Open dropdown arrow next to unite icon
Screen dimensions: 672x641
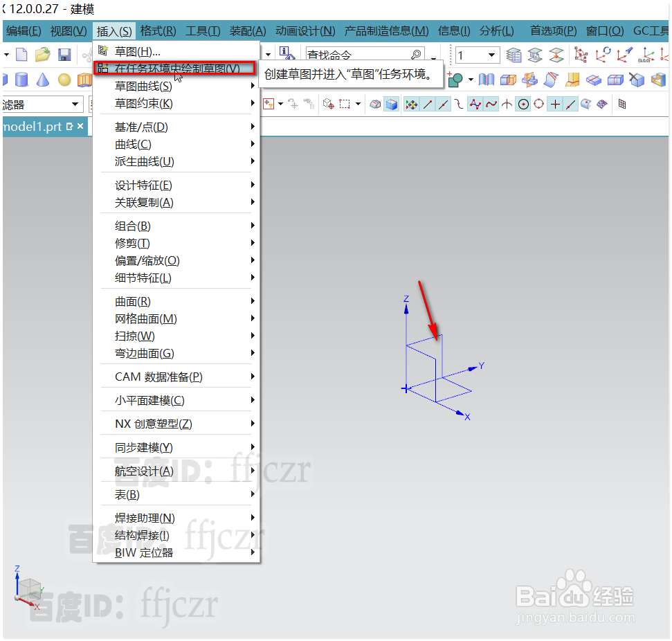[471, 80]
